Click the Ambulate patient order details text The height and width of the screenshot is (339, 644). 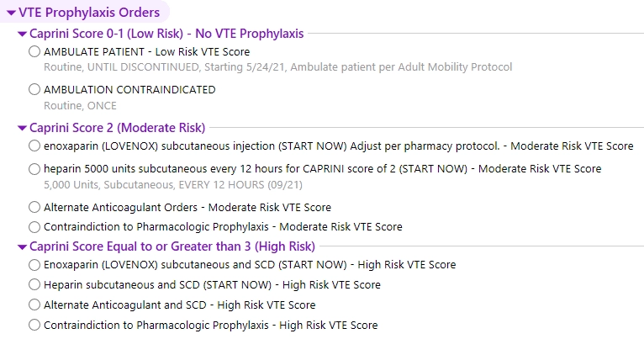coord(277,67)
